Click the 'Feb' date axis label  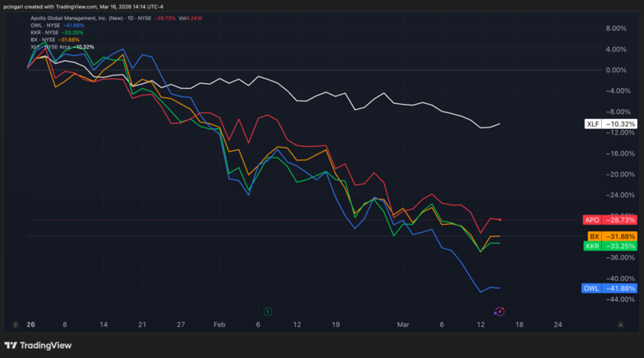[x=220, y=324]
